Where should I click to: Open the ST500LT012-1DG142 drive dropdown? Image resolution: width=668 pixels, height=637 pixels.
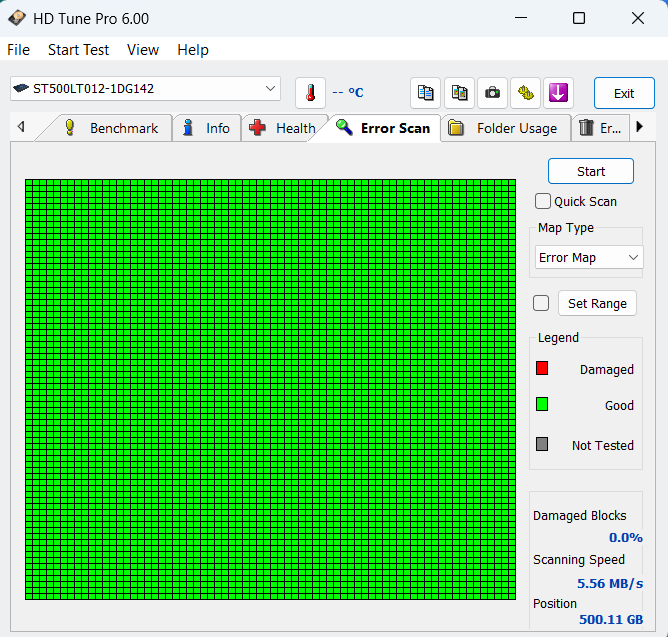pos(145,89)
